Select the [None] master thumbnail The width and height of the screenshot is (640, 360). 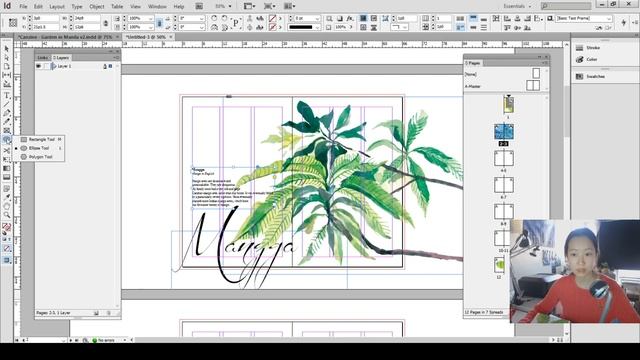tap(536, 73)
